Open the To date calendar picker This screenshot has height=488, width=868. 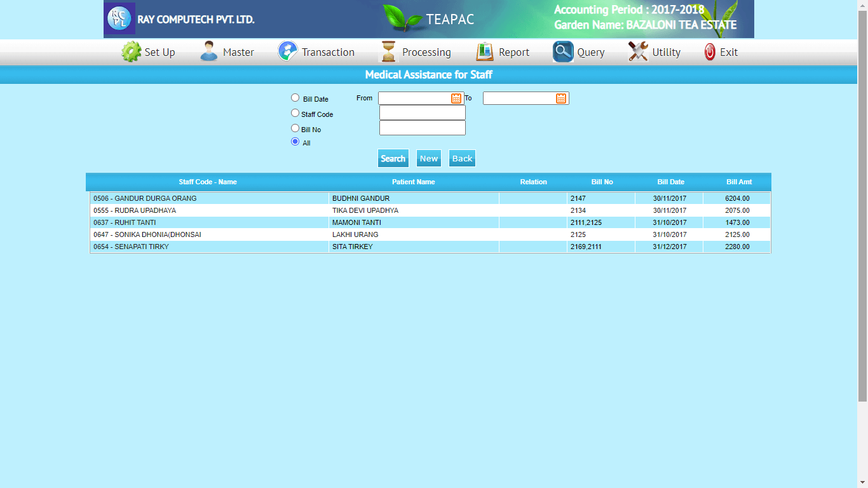[561, 98]
